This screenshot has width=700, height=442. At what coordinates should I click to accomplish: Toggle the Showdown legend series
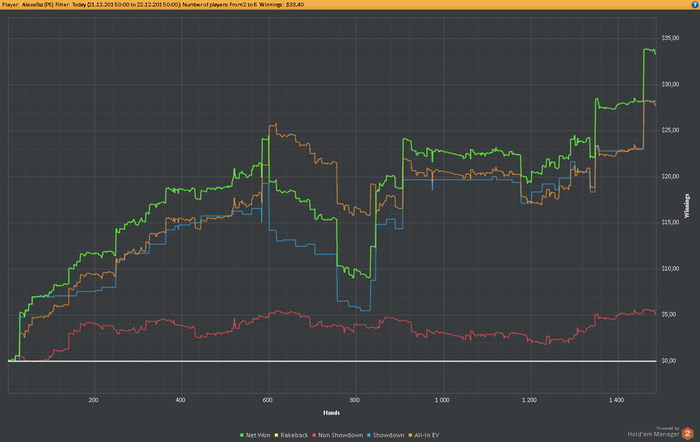(x=385, y=435)
